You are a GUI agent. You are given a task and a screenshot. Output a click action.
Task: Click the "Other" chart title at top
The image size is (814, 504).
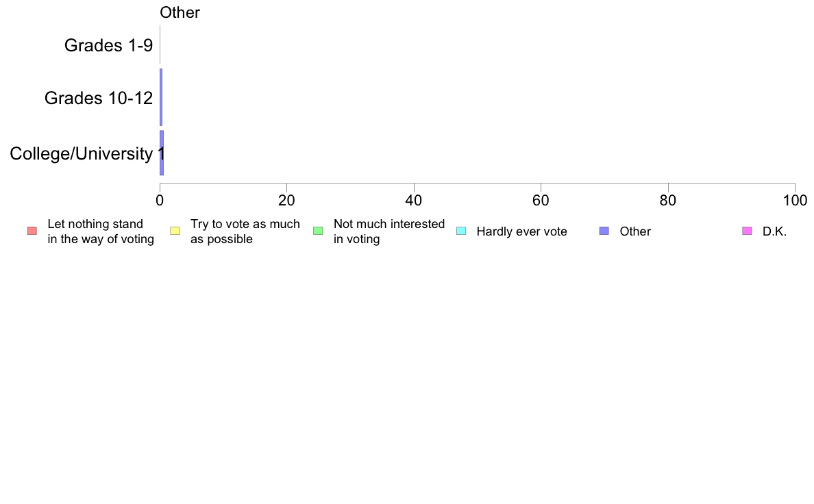(x=180, y=12)
